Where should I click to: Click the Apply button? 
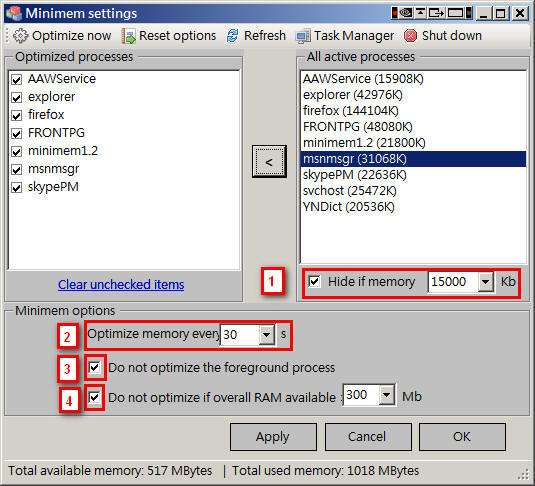(273, 437)
